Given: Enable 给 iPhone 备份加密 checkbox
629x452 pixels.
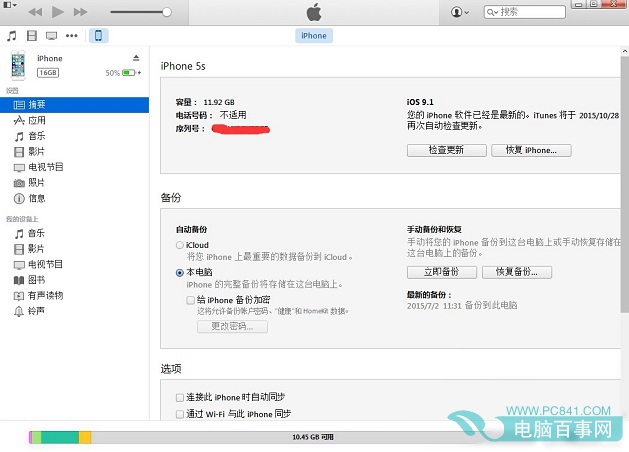Looking at the screenshot, I should (x=191, y=300).
